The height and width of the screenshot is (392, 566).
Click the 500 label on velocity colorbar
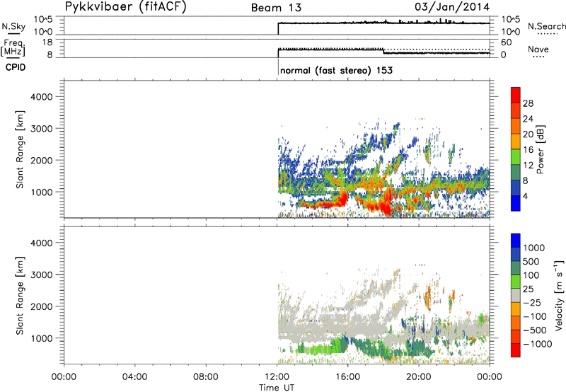click(533, 262)
